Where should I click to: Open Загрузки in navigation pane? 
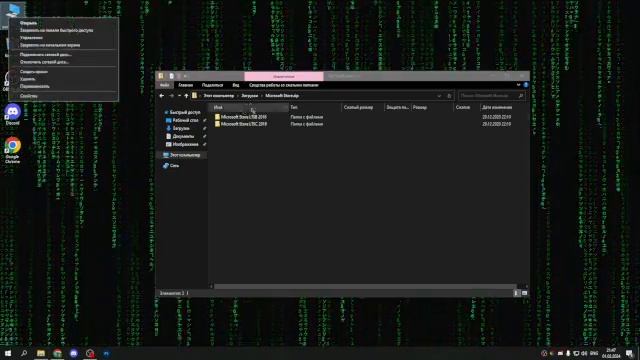[181, 128]
